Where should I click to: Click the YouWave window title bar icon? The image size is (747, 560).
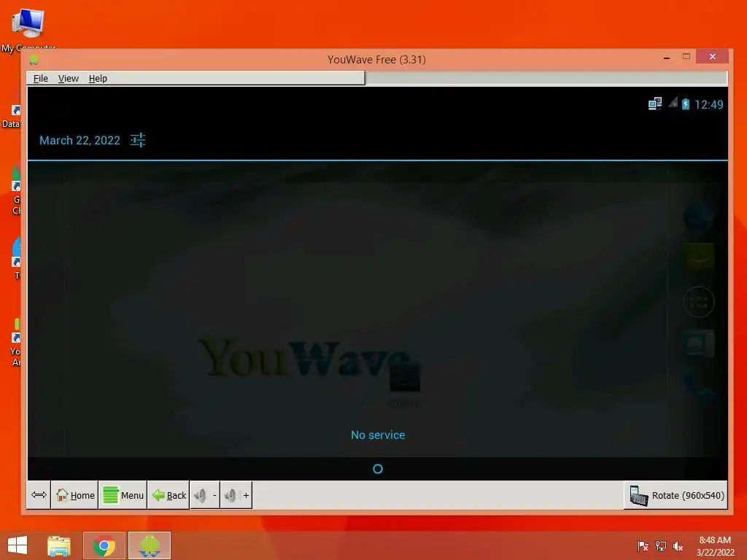[x=34, y=60]
